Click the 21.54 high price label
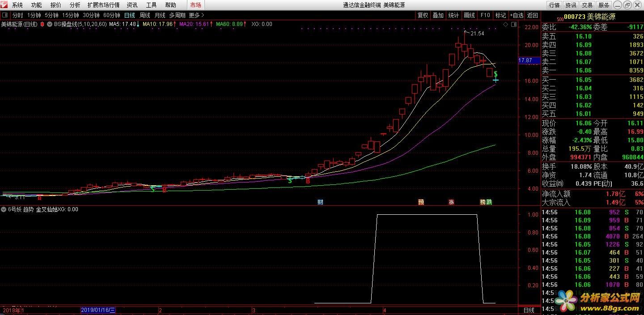This screenshot has width=644, height=315. 477,34
